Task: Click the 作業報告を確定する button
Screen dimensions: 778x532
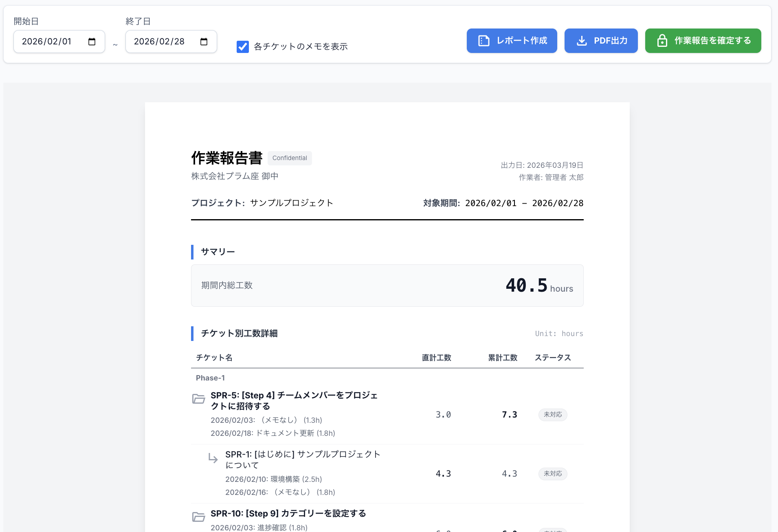Action: [x=703, y=40]
